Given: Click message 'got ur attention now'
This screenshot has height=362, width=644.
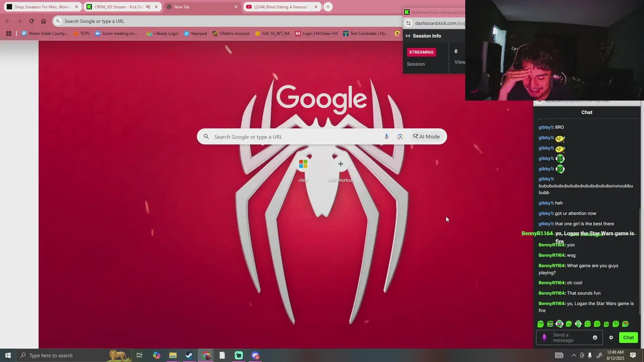Looking at the screenshot, I should 575,214.
